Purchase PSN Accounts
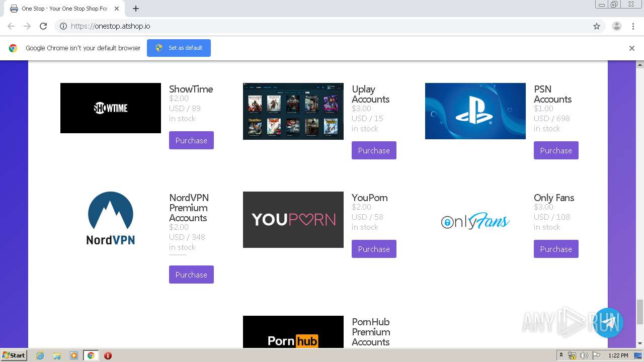 (556, 150)
